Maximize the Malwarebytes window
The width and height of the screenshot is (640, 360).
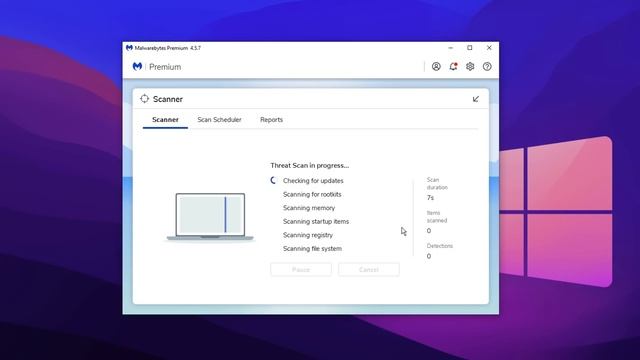[470, 48]
